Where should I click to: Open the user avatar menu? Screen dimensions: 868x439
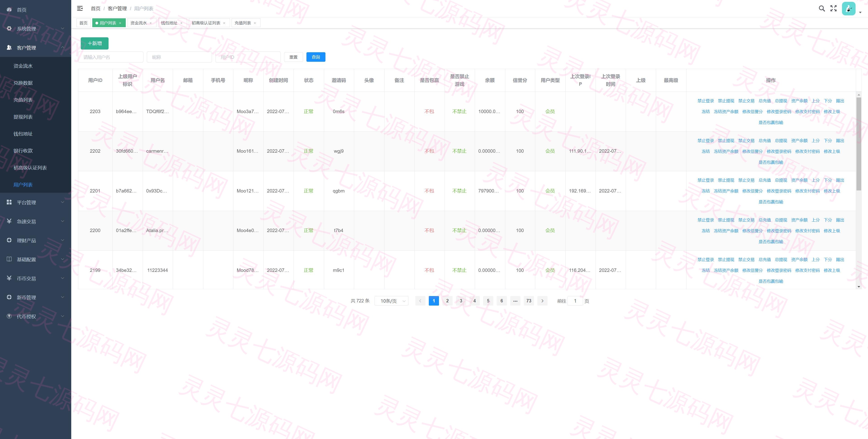849,9
